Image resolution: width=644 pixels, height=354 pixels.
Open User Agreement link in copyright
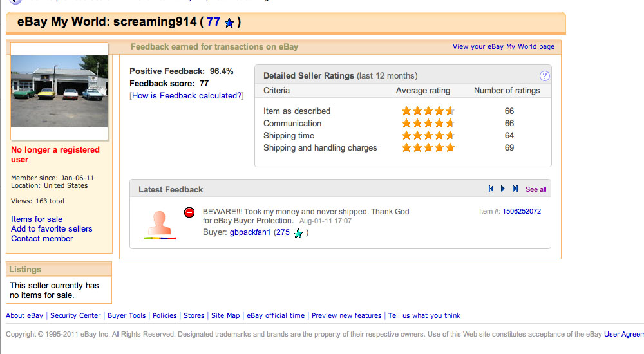(624, 334)
